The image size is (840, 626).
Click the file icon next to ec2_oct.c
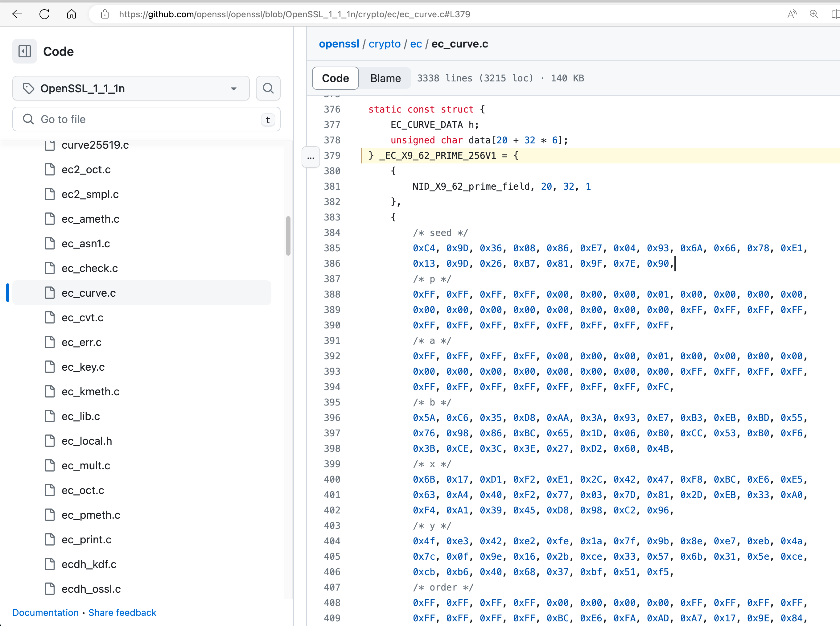50,169
